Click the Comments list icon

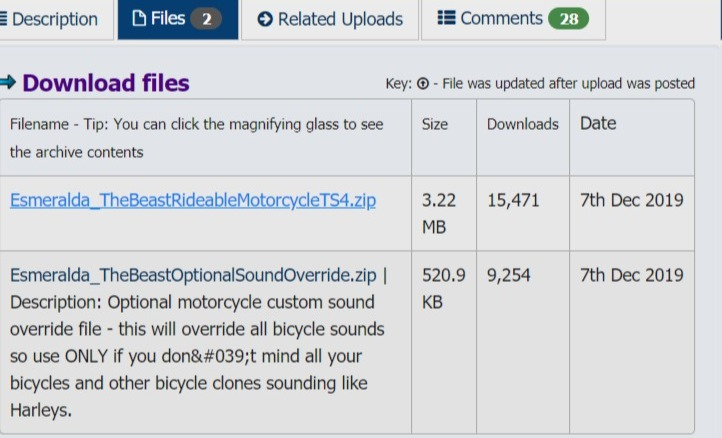[446, 18]
